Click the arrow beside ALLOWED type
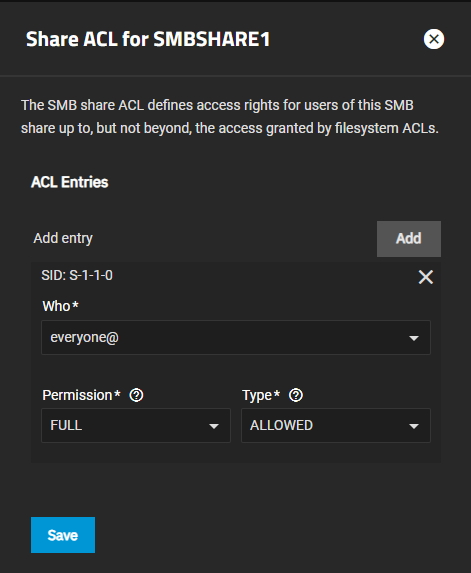This screenshot has width=471, height=573. coord(414,426)
